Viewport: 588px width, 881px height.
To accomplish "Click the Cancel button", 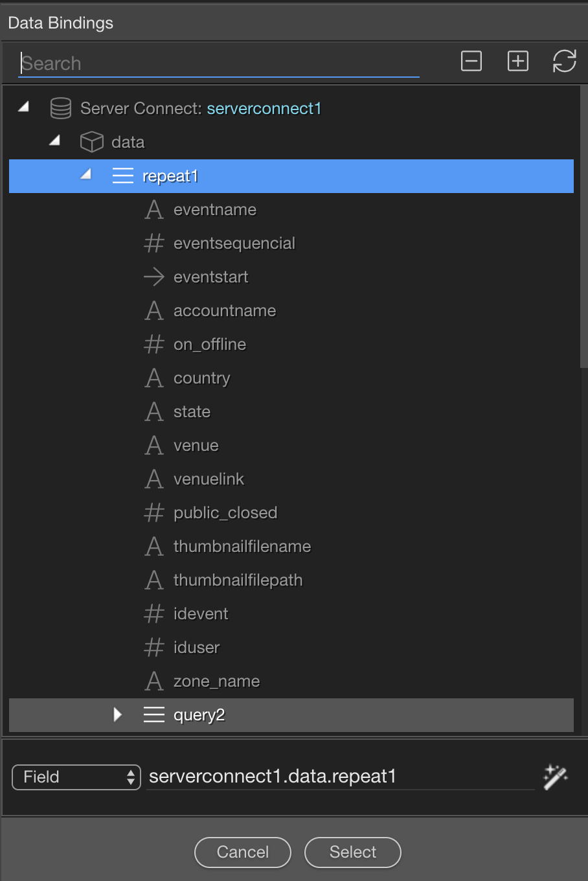I will click(x=243, y=852).
